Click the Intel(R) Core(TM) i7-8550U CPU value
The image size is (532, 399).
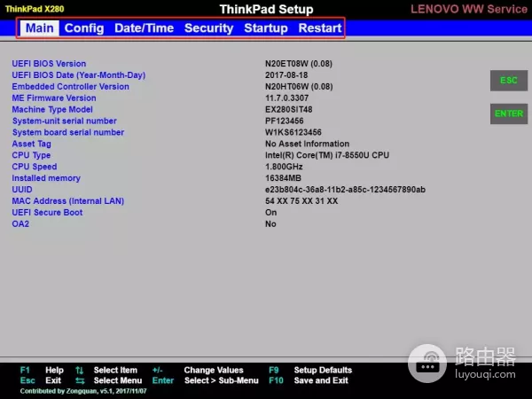pos(327,155)
